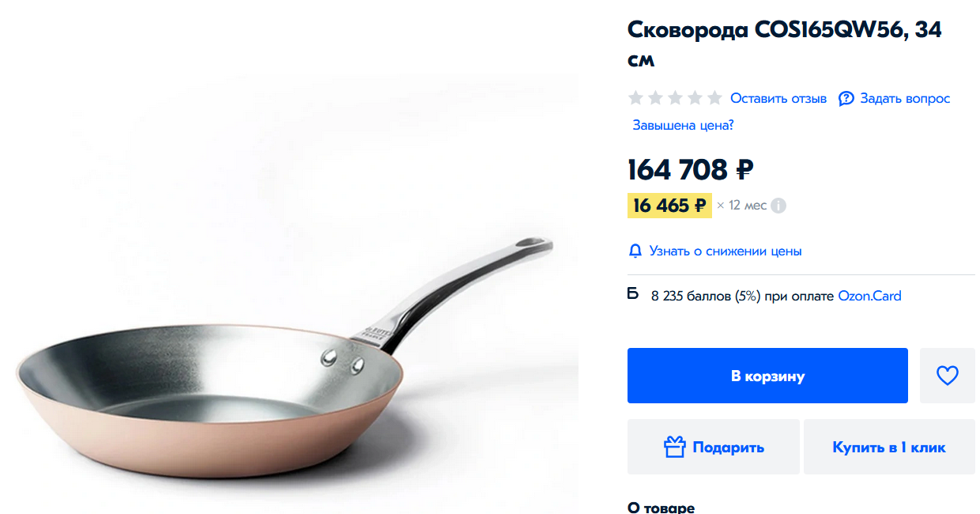Click the Завышена цена? link

683,125
